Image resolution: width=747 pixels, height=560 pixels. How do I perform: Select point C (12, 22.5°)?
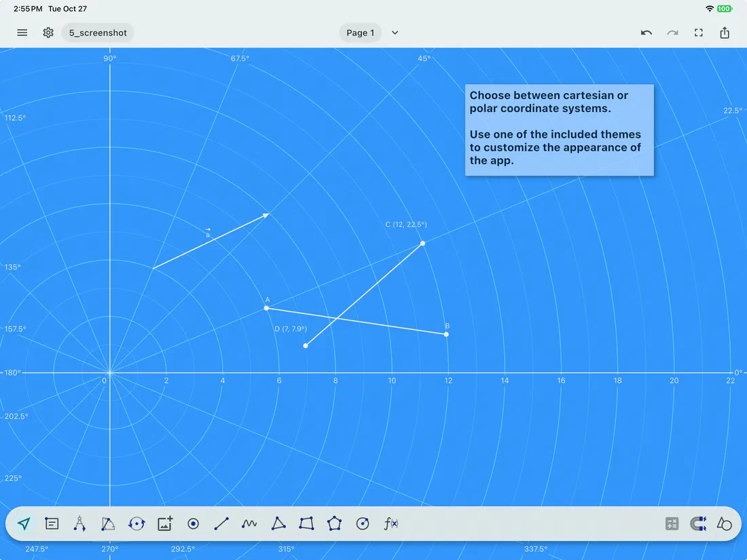point(422,243)
